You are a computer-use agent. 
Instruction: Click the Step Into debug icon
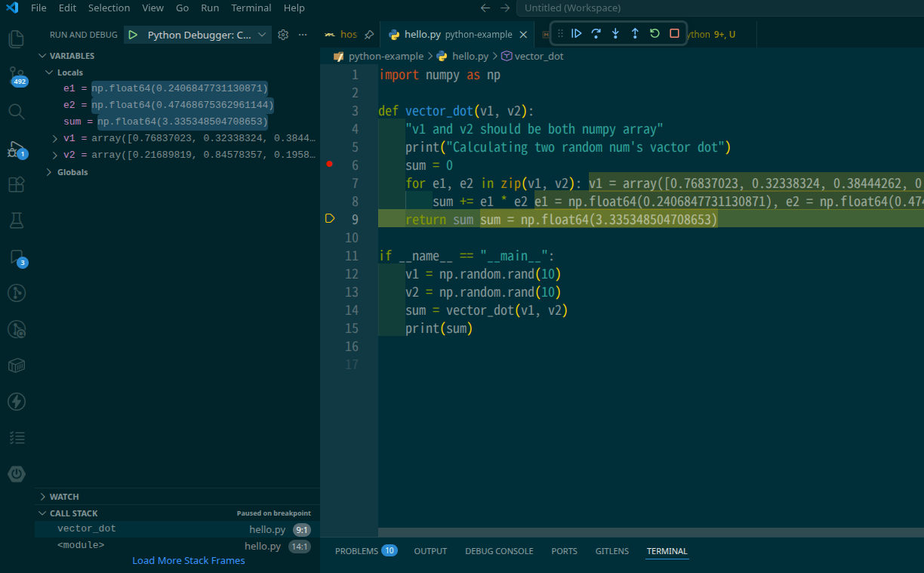click(x=615, y=34)
